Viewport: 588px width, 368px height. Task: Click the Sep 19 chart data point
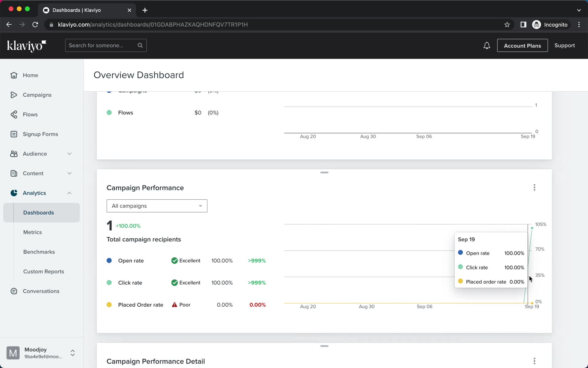[x=532, y=228]
